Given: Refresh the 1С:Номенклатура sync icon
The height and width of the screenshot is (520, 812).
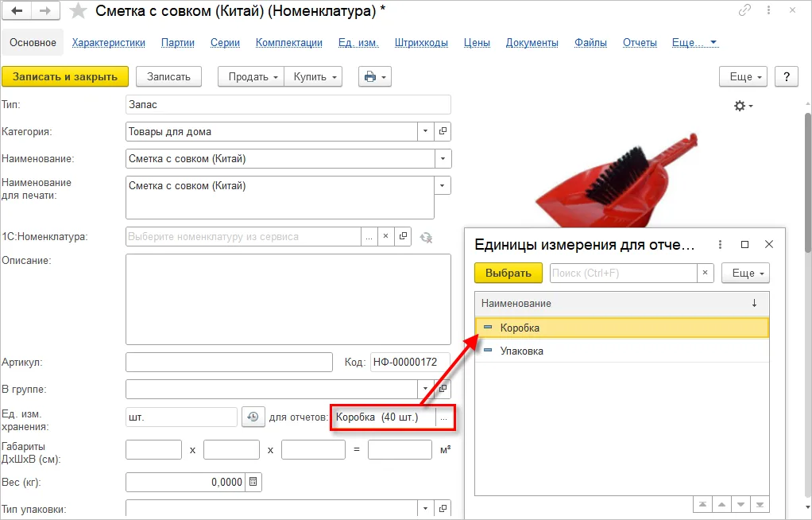Looking at the screenshot, I should (x=426, y=238).
